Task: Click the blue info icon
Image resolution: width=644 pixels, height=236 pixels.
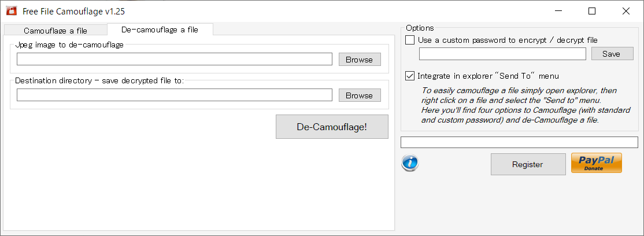Action: coord(409,163)
